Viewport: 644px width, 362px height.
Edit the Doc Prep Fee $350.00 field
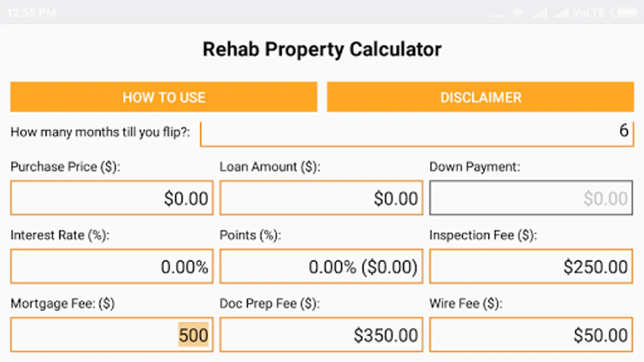point(321,335)
